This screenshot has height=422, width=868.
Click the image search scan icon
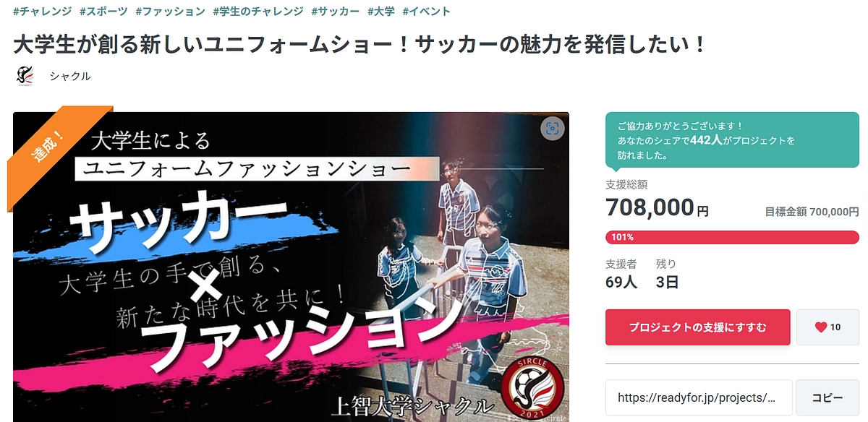tap(553, 129)
